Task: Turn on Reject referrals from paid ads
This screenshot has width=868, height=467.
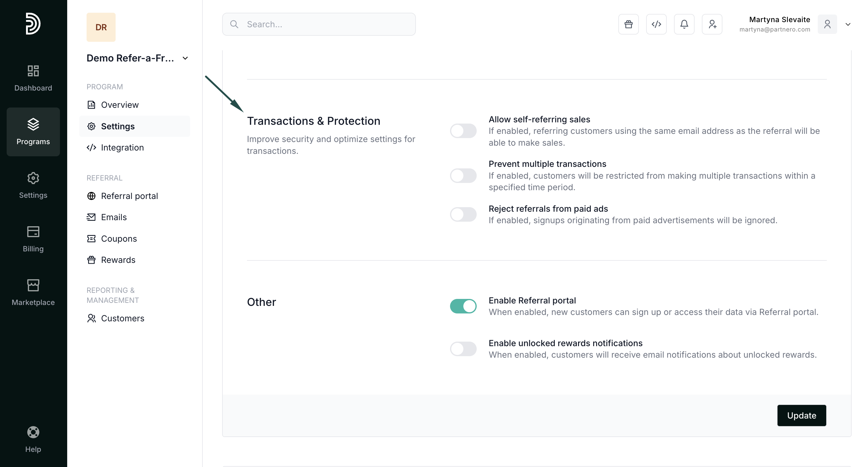Action: [463, 214]
